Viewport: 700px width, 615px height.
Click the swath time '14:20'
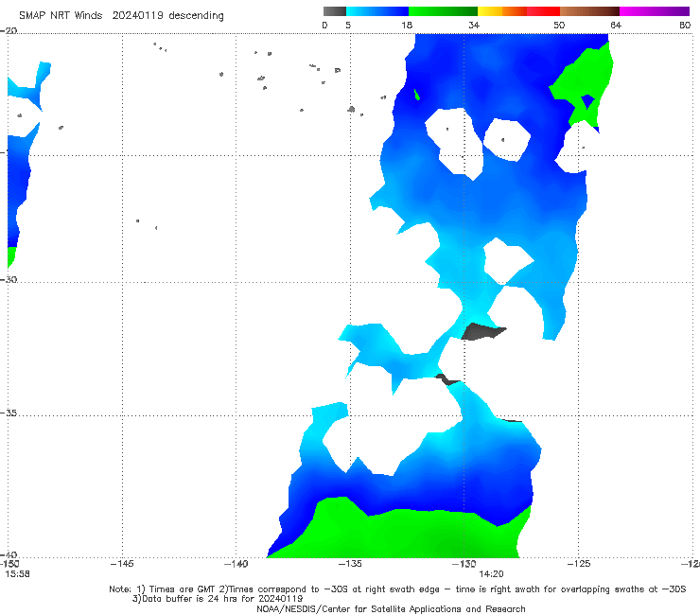coord(491,574)
